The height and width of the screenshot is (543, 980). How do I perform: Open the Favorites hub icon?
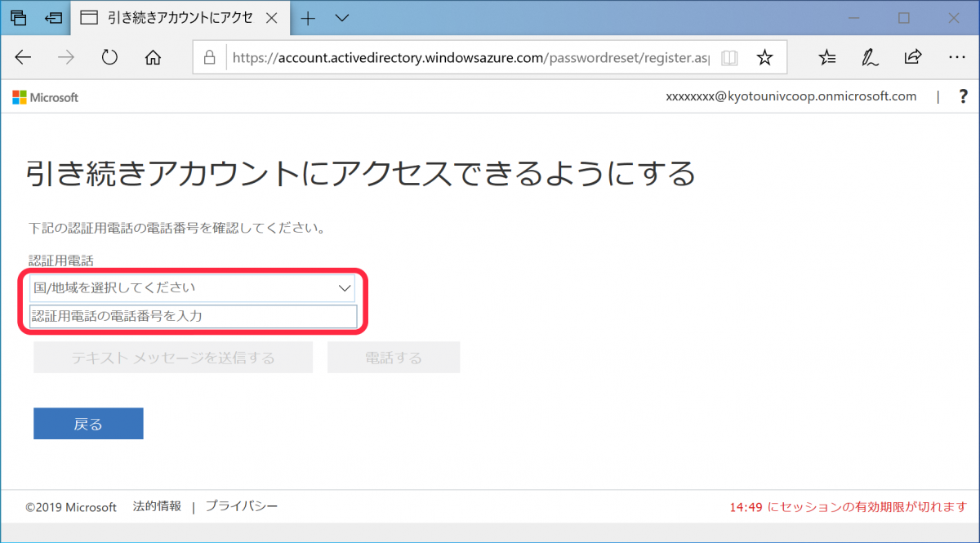(826, 57)
